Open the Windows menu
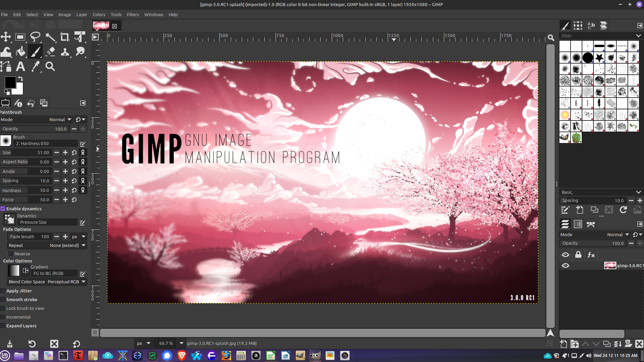 pos(154,14)
